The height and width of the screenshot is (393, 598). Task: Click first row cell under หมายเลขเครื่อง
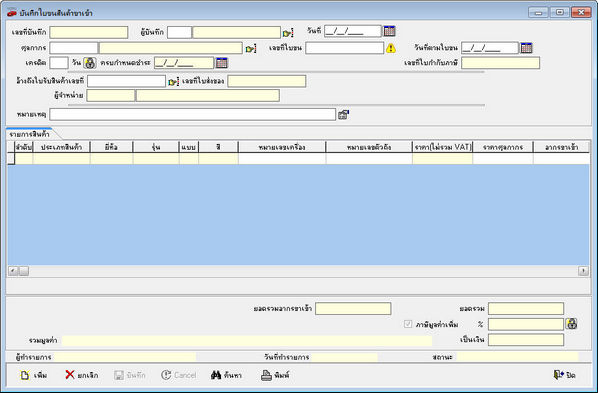coord(282,159)
